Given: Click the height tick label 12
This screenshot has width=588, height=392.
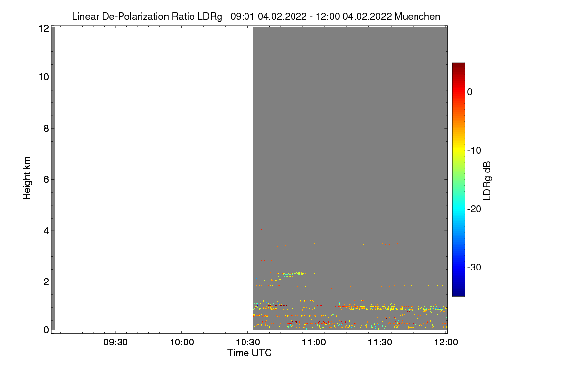Looking at the screenshot, I should (x=43, y=28).
